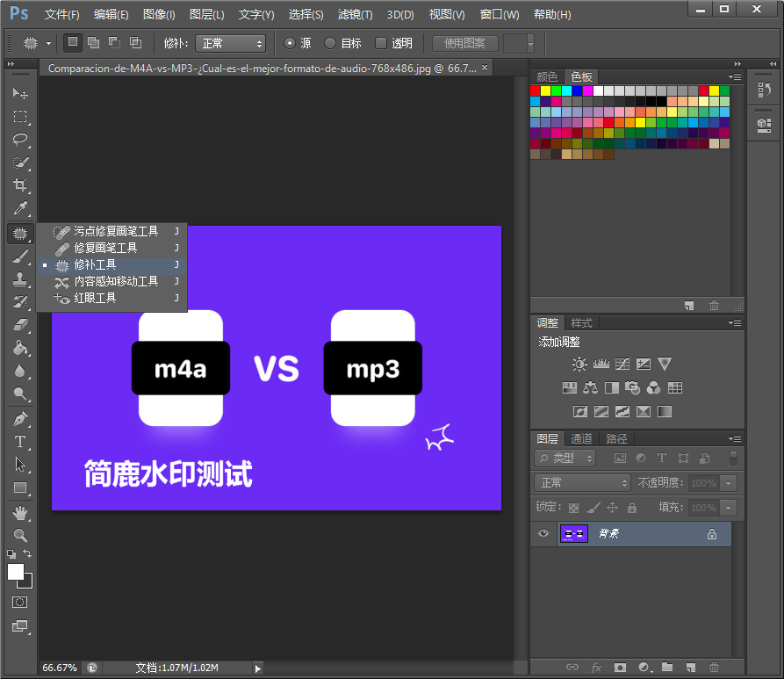Select the Crop tool
The width and height of the screenshot is (784, 679).
click(20, 185)
